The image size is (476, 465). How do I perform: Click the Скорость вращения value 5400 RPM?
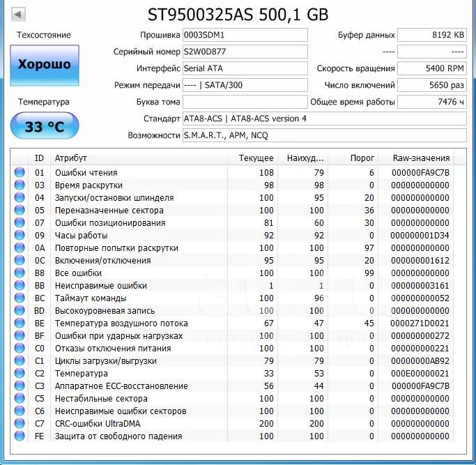tap(432, 68)
